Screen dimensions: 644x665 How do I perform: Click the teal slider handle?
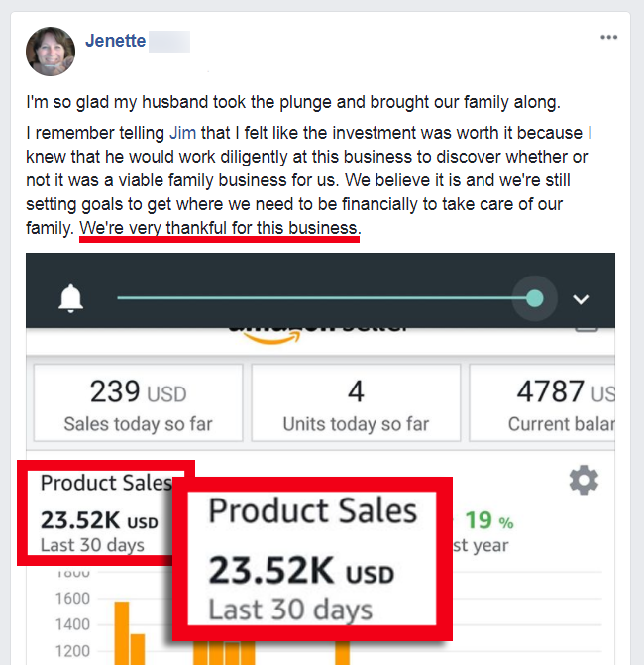(x=535, y=298)
